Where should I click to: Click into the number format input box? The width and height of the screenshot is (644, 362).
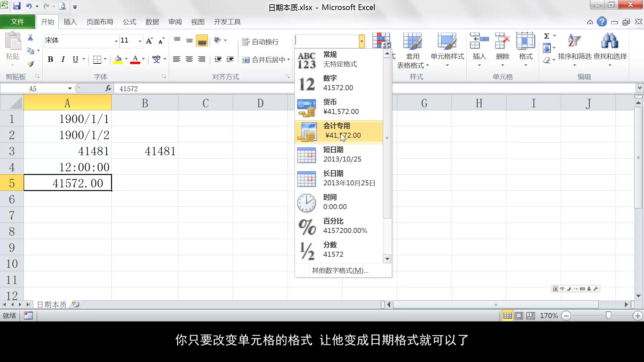tap(327, 42)
